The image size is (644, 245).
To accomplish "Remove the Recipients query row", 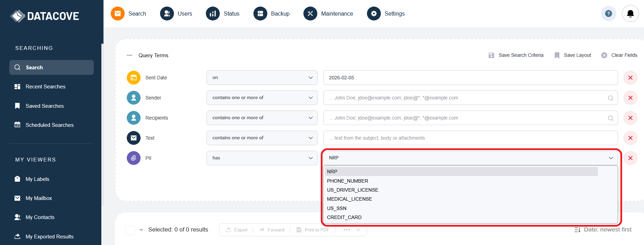I will tap(630, 118).
